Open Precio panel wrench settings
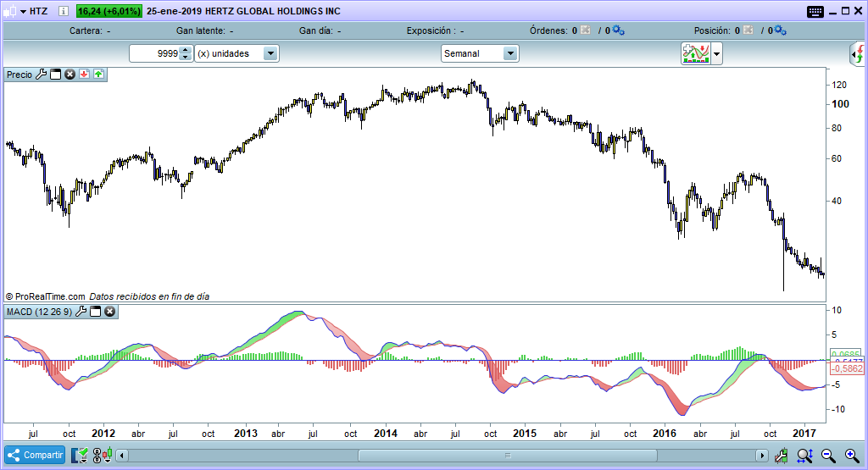 coord(42,75)
